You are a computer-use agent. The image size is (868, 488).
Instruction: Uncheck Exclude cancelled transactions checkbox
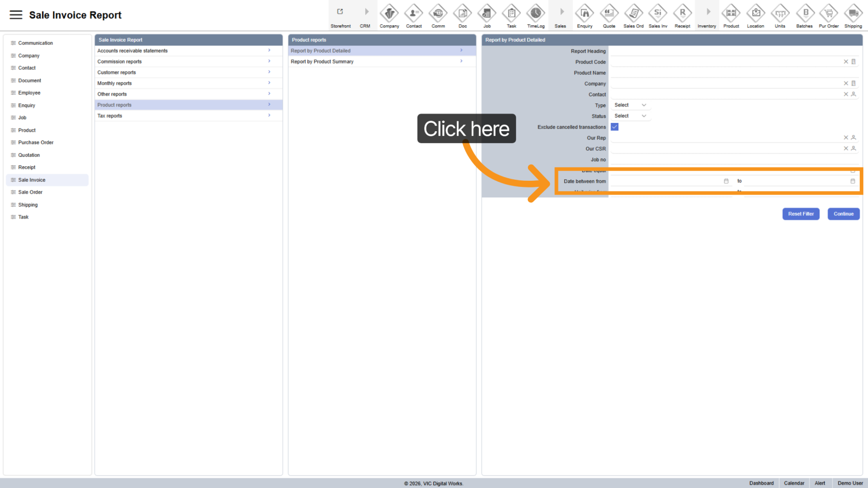[x=615, y=127]
